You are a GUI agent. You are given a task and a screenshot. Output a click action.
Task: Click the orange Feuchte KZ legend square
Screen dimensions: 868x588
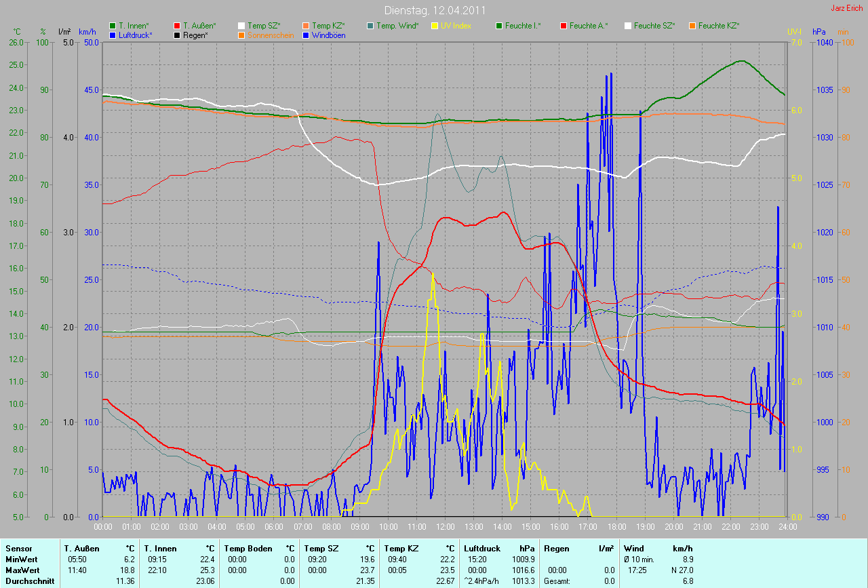(692, 26)
